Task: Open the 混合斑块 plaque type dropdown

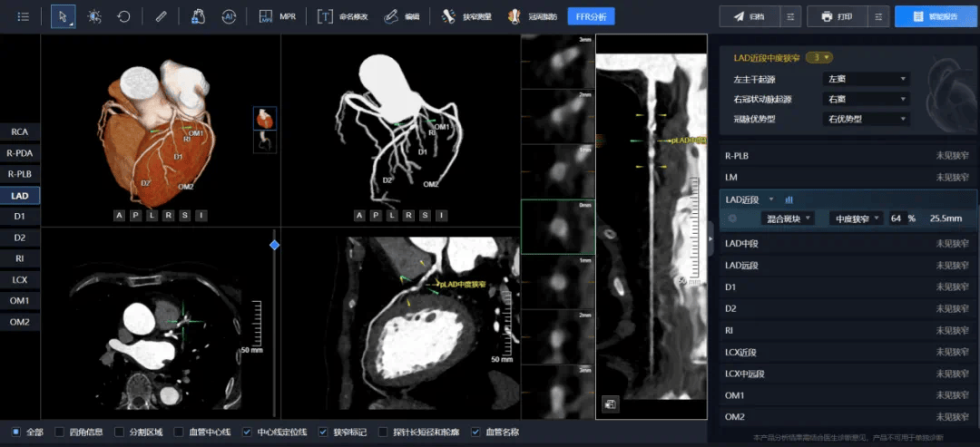Action: point(787,219)
